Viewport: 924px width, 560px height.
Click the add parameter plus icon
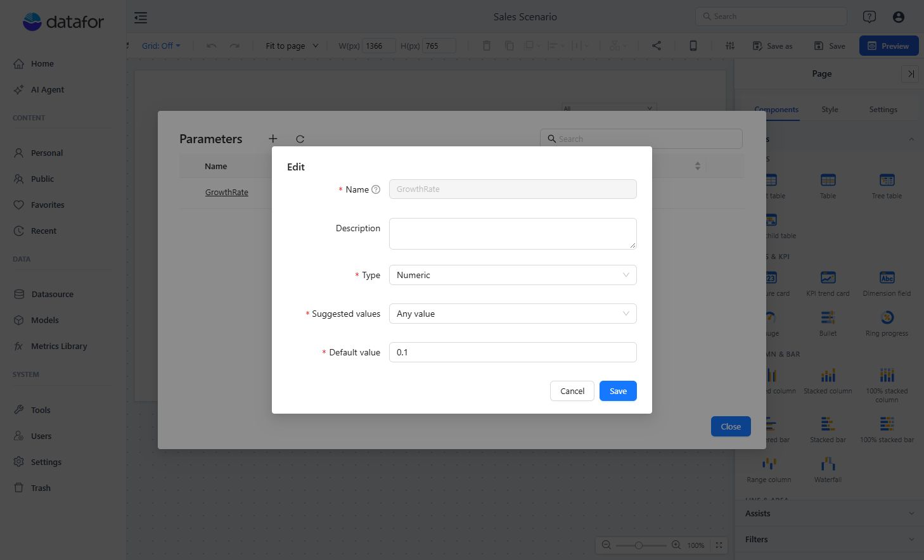point(273,139)
